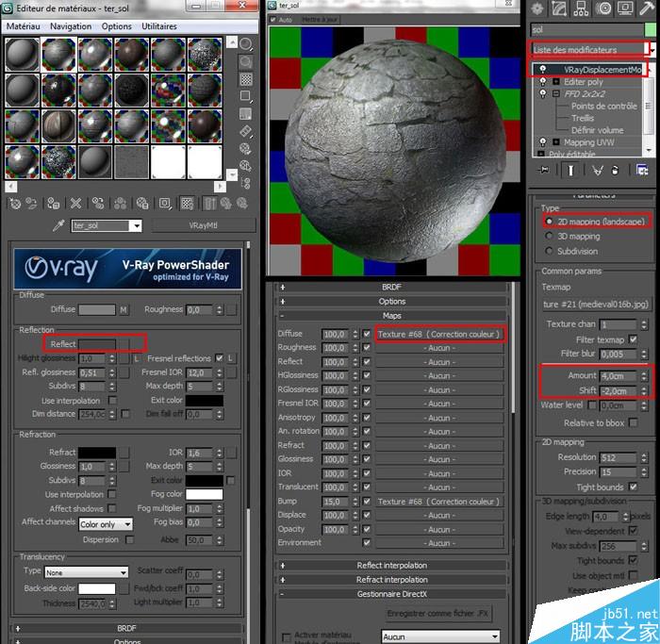Click the VRayMtl material type button
The image size is (660, 644).
pyautogui.click(x=204, y=225)
